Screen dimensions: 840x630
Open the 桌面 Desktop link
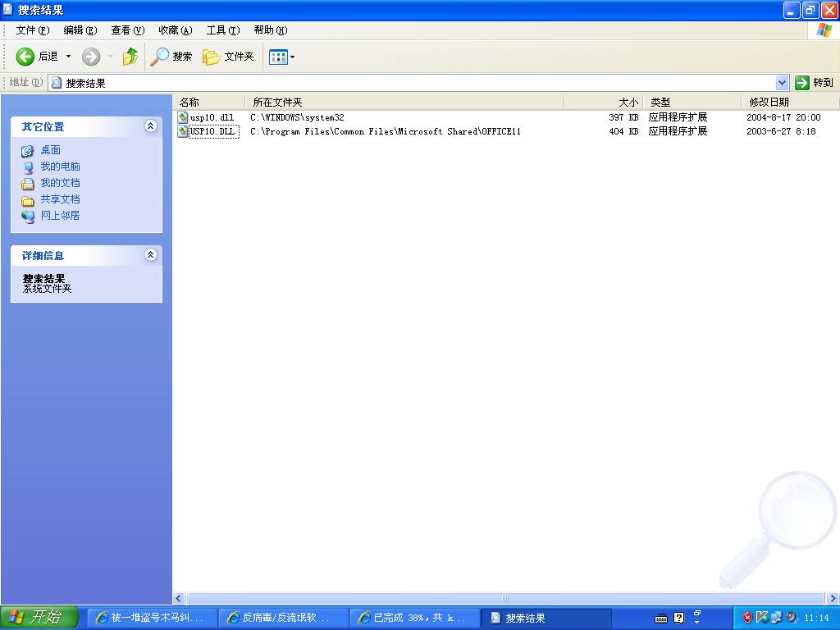50,151
